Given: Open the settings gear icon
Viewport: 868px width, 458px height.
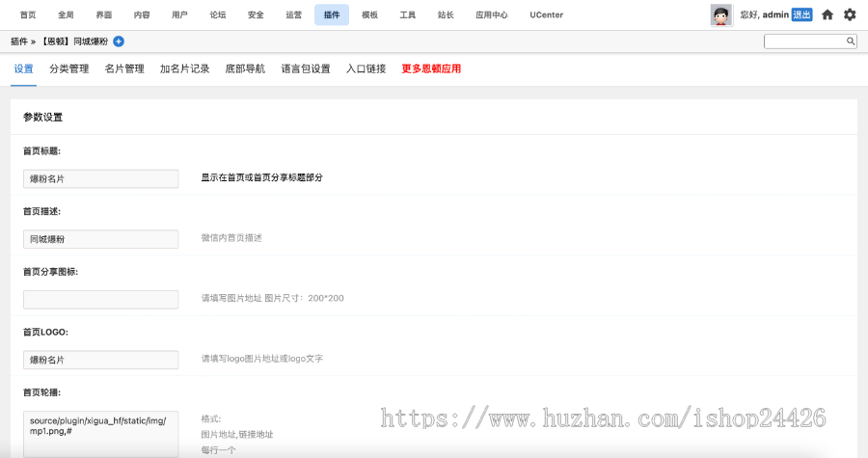Looking at the screenshot, I should (x=850, y=14).
